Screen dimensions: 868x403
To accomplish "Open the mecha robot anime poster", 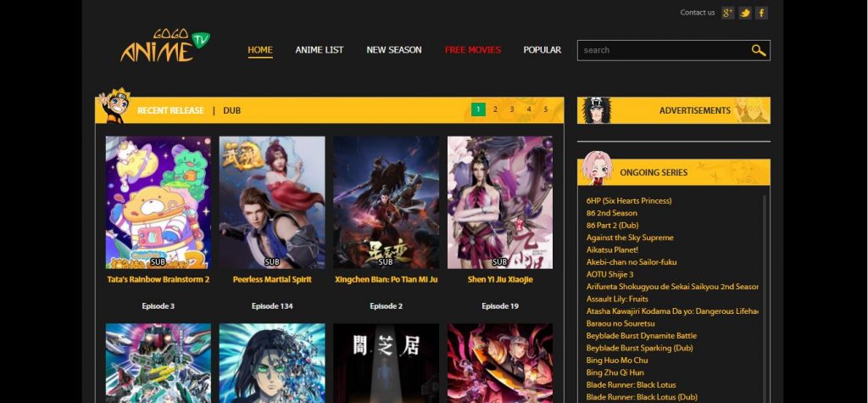I will point(159,363).
